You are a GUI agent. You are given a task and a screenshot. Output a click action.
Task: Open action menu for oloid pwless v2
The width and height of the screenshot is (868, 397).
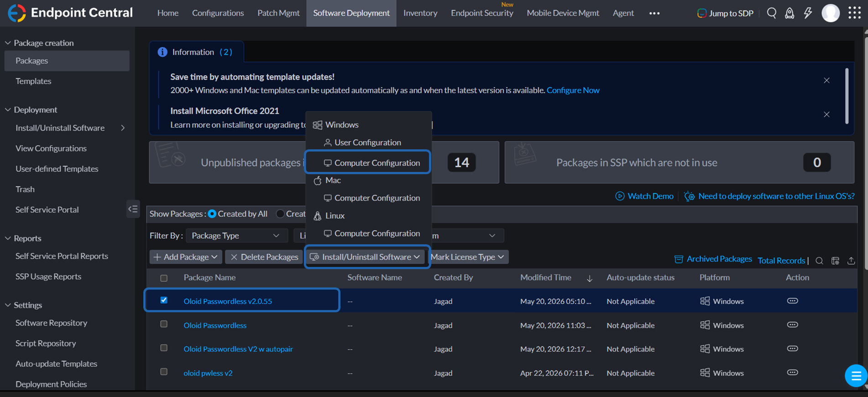792,372
